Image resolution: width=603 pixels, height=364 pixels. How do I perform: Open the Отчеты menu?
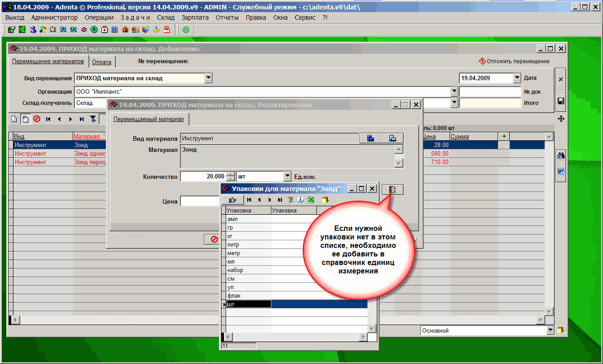pos(227,17)
